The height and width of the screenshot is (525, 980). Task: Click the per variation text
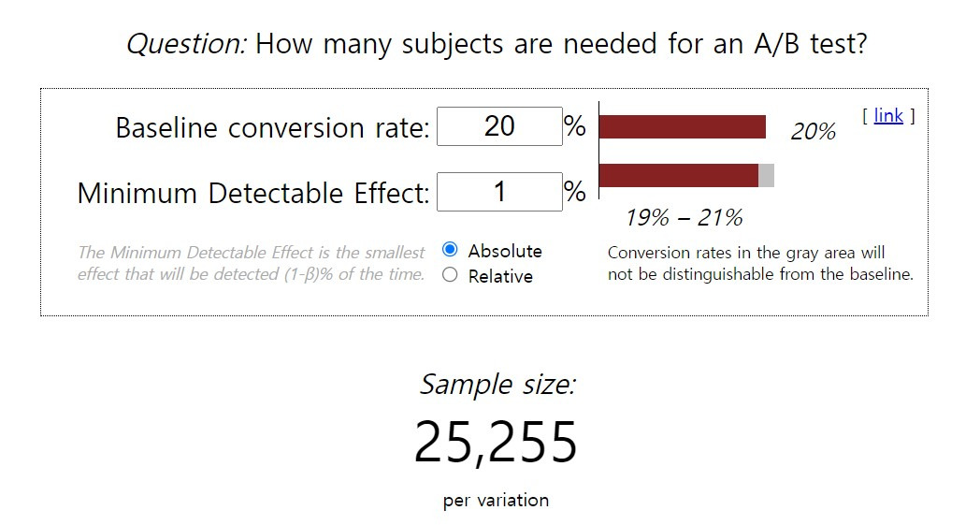(497, 501)
